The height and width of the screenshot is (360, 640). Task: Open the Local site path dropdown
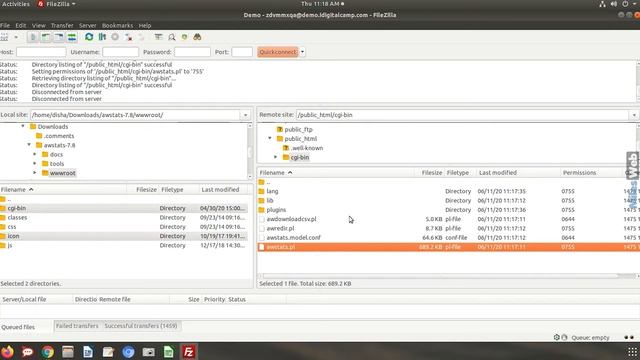(x=245, y=115)
